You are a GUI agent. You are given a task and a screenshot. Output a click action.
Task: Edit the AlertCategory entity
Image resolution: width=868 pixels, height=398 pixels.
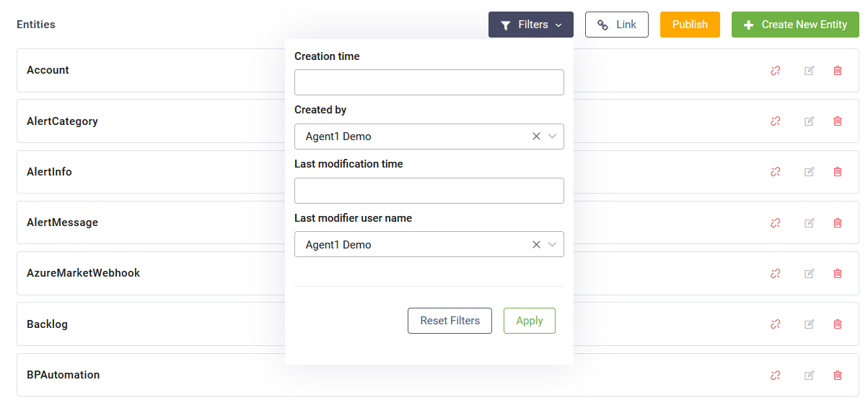(x=810, y=121)
